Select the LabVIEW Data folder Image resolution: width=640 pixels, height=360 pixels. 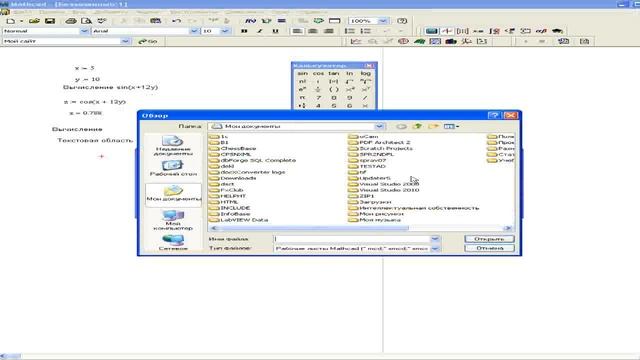pos(239,220)
